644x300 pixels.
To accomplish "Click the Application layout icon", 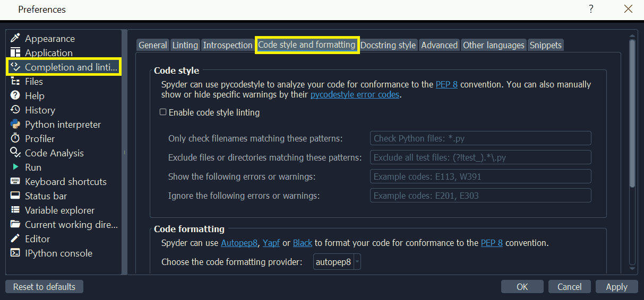I will [x=15, y=52].
